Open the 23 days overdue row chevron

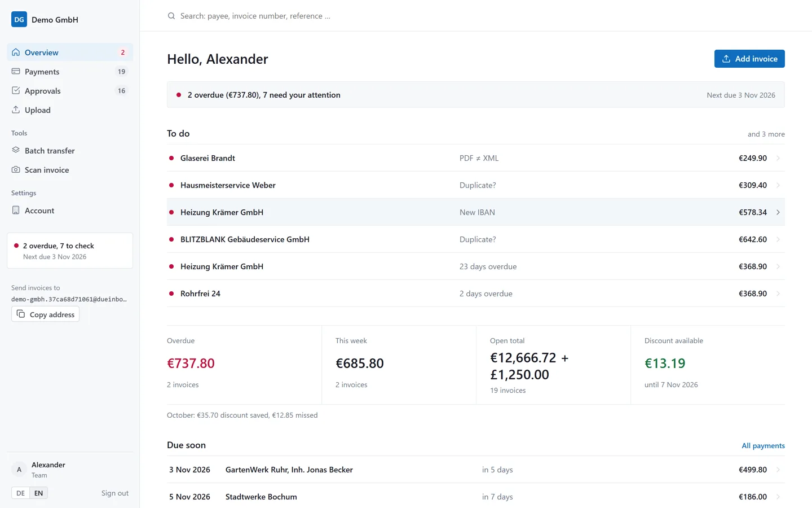pyautogui.click(x=778, y=266)
